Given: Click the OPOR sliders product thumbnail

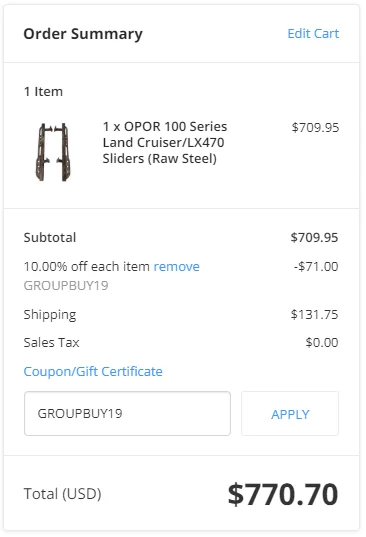Looking at the screenshot, I should (x=53, y=152).
